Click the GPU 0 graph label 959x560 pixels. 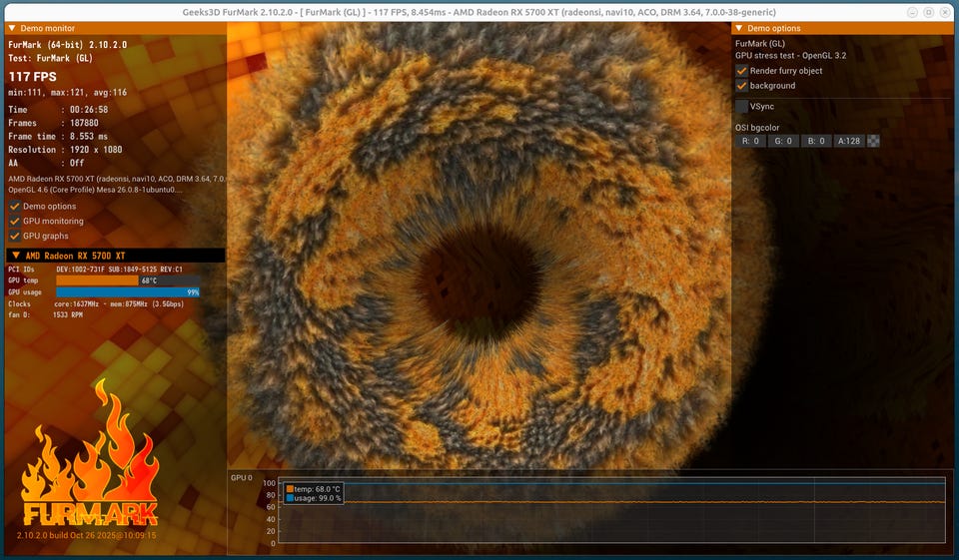[241, 478]
